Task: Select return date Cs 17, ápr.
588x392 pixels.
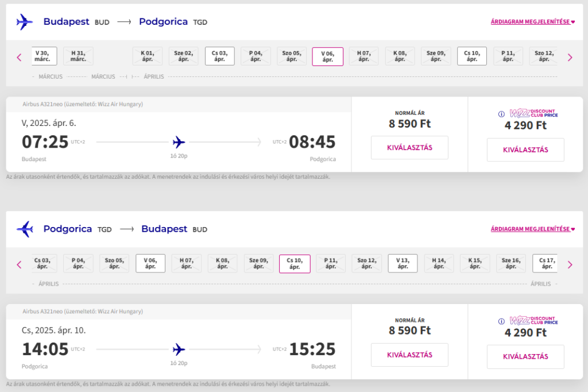Action: click(546, 264)
